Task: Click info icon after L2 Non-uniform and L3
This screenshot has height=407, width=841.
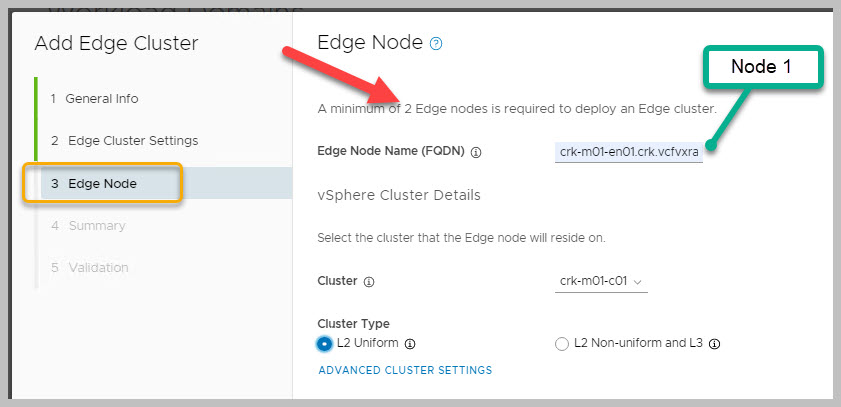Action: (715, 344)
